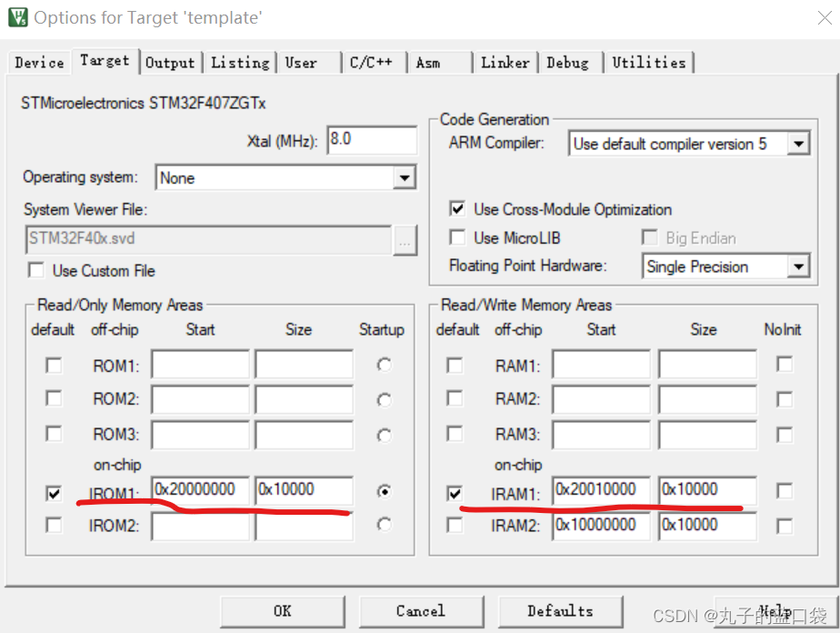Click the ROM1 Start field
The width and height of the screenshot is (840, 633).
point(200,364)
